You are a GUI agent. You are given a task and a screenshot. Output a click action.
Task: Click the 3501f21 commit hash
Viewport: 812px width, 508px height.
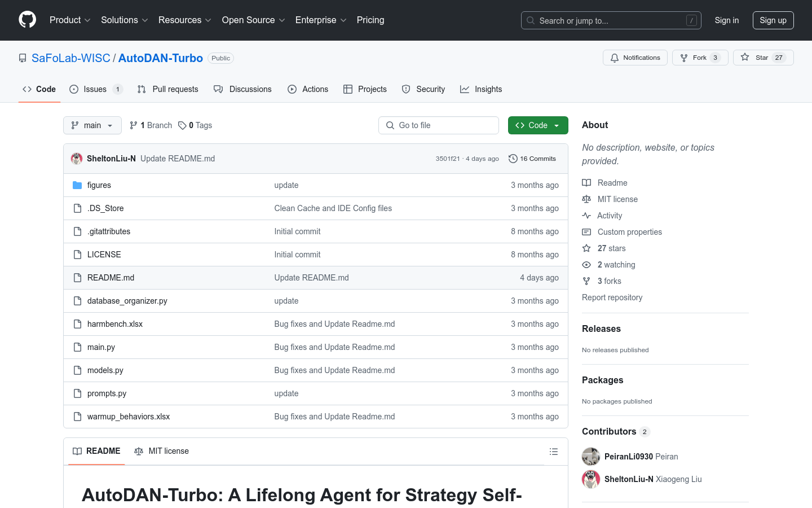pyautogui.click(x=448, y=159)
